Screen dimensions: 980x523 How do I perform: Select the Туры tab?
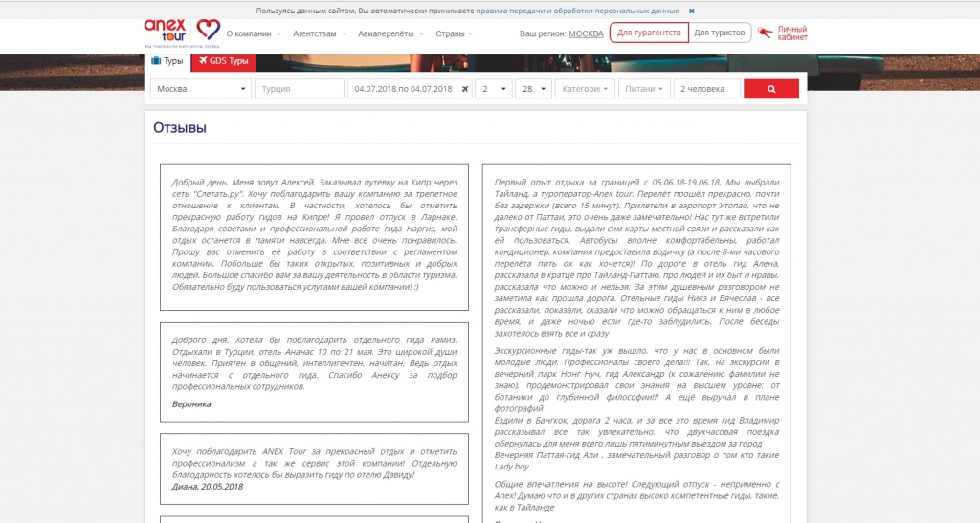click(x=167, y=61)
